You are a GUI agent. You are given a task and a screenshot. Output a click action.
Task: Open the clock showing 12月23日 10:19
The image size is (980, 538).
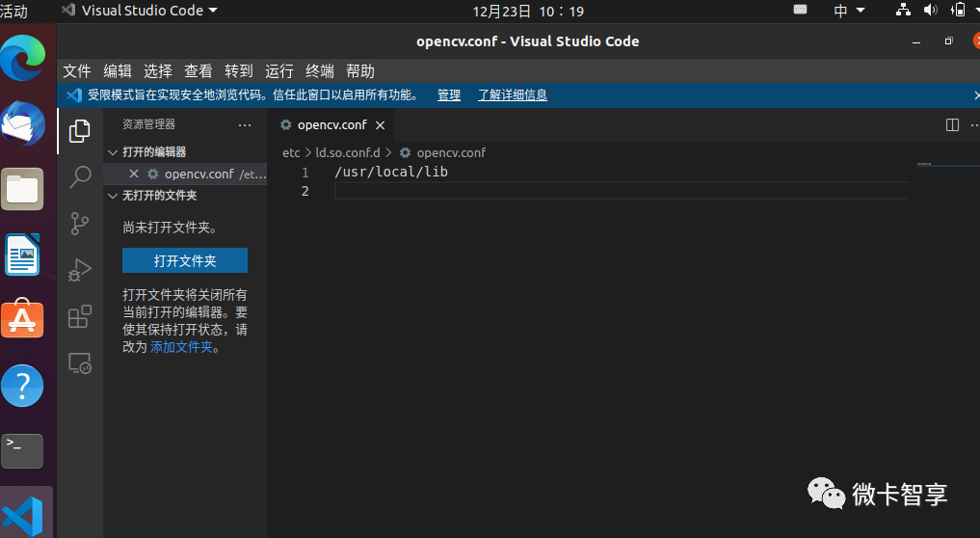click(528, 12)
